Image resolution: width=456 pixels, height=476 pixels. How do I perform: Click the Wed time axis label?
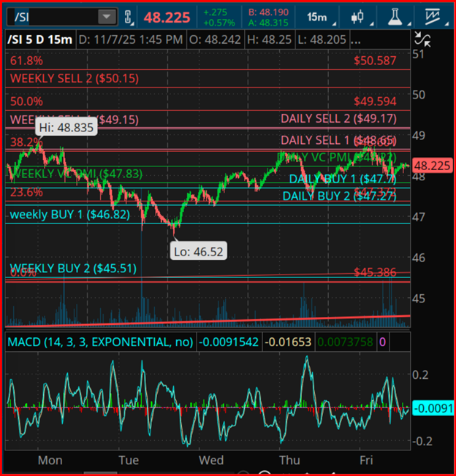coord(211,461)
